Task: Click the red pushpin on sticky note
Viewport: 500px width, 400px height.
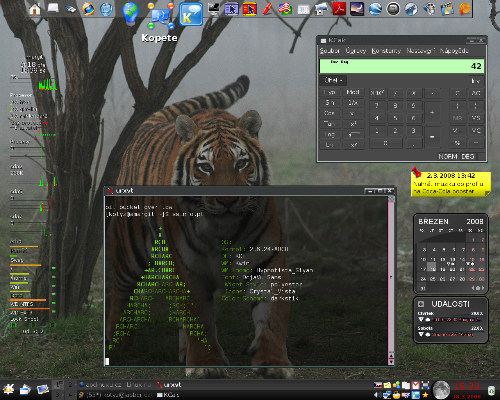Action: point(416,172)
